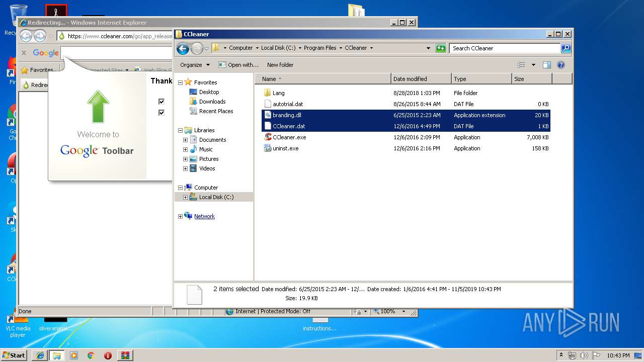Screen dimensions: 644x362
Task: Click Explorer's Back navigation arrow
Action: point(183,48)
